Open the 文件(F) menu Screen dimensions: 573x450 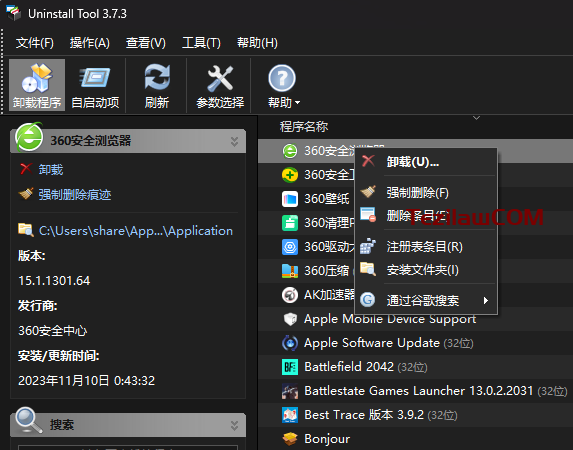[x=35, y=43]
